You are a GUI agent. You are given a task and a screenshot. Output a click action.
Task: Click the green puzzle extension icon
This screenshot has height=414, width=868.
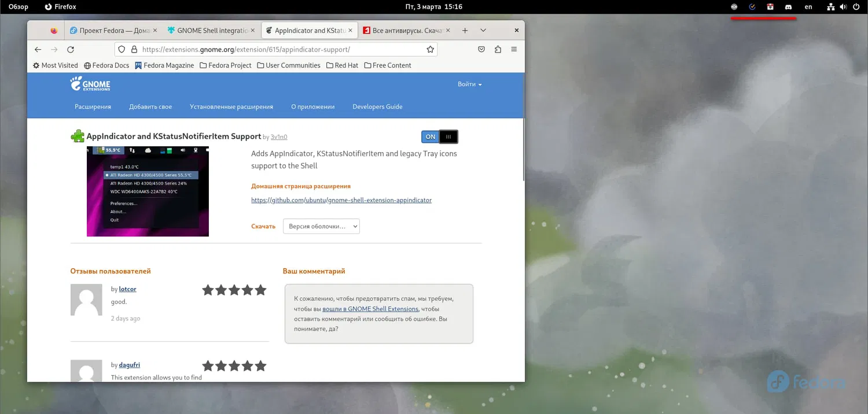pos(78,136)
